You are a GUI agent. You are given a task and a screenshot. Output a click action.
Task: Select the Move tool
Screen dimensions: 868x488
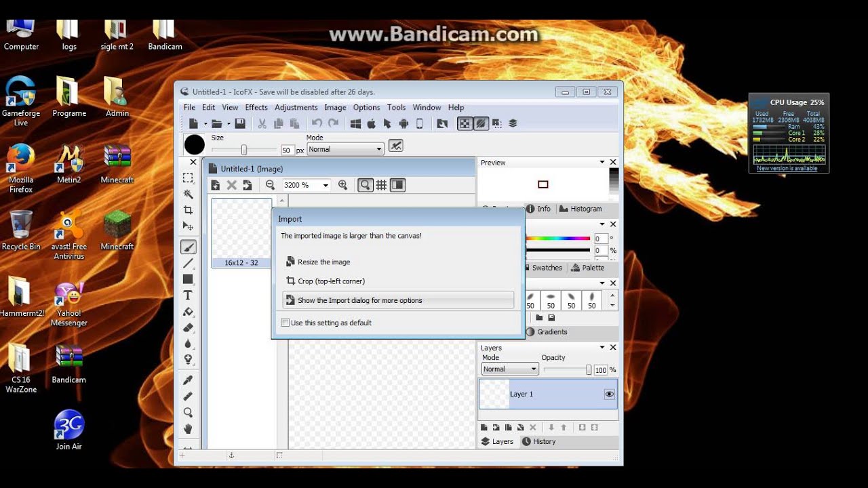[x=188, y=227]
